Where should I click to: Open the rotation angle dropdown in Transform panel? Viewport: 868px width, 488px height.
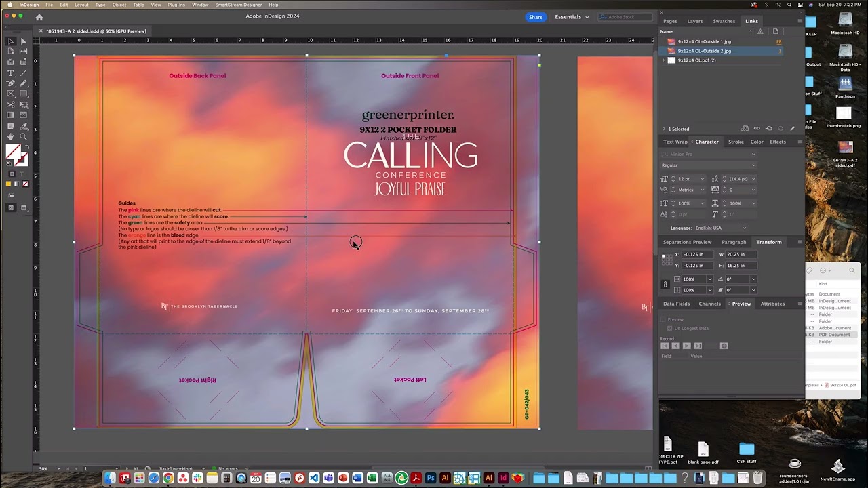(x=753, y=279)
